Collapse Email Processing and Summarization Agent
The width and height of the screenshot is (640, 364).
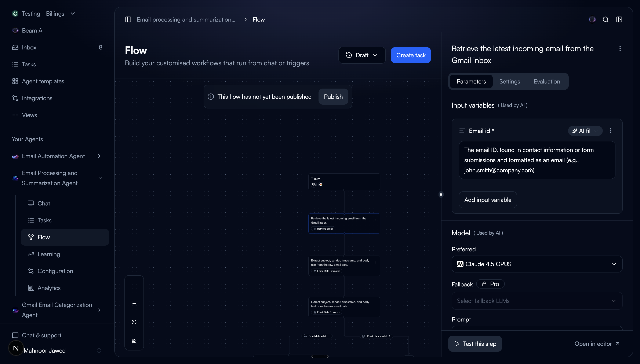(100, 178)
